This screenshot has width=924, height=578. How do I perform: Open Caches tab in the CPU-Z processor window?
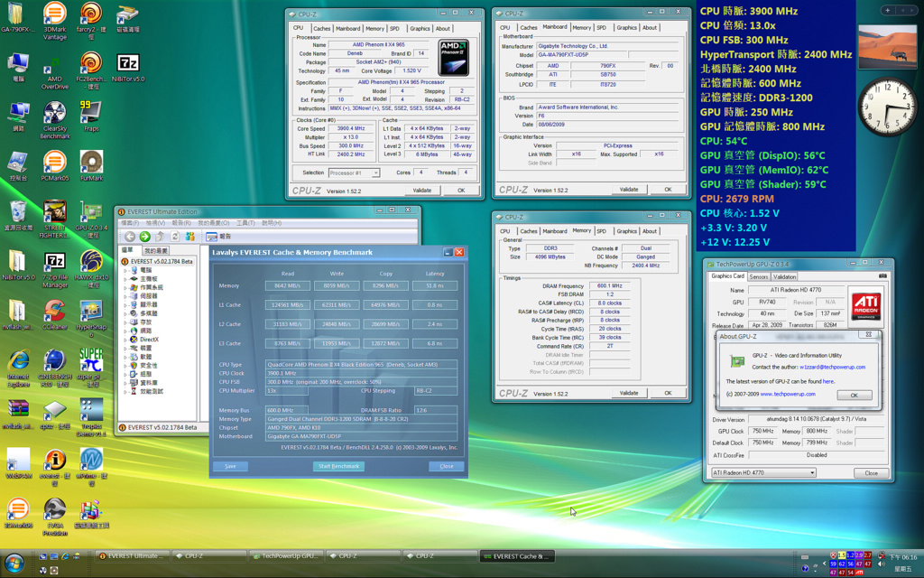322,28
